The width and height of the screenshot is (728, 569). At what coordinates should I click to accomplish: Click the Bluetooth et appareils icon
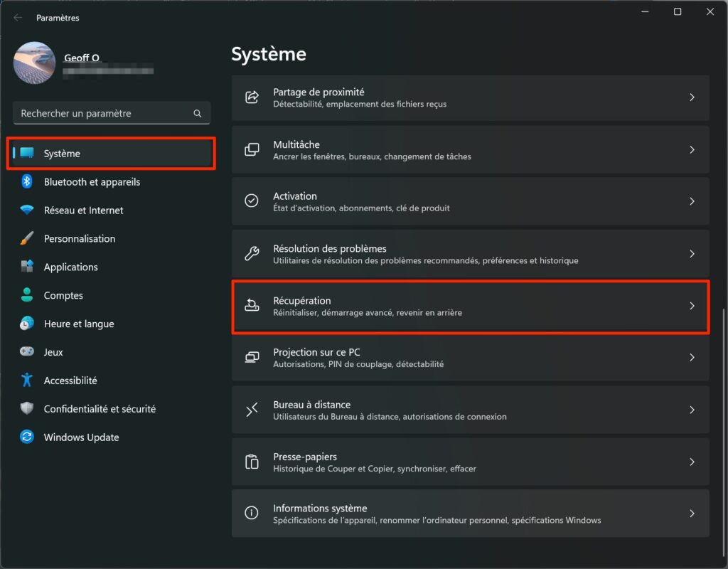[27, 182]
